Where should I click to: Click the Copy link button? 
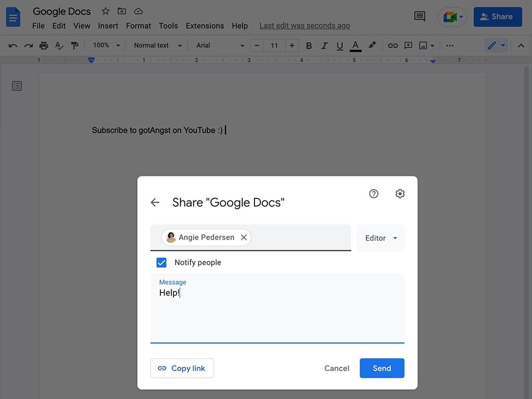[x=182, y=368]
